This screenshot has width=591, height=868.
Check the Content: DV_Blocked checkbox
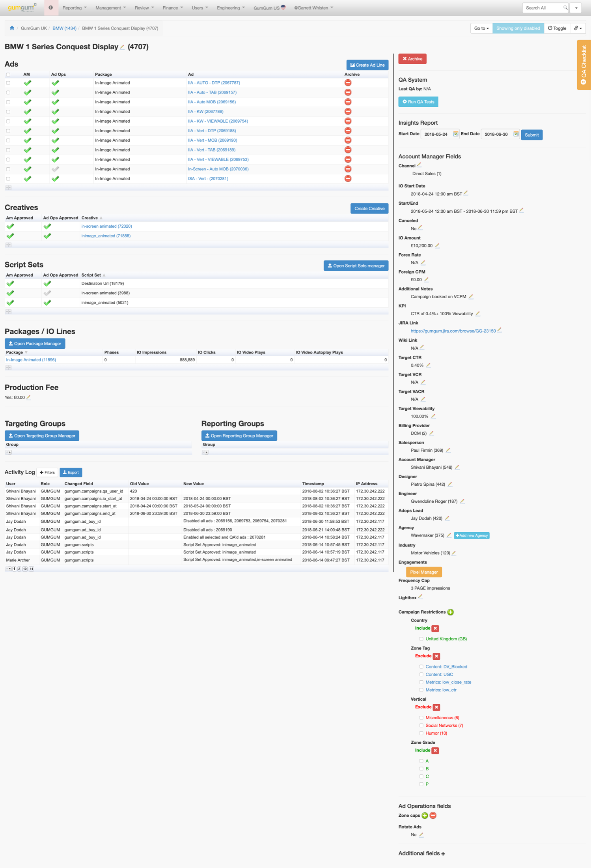click(421, 667)
